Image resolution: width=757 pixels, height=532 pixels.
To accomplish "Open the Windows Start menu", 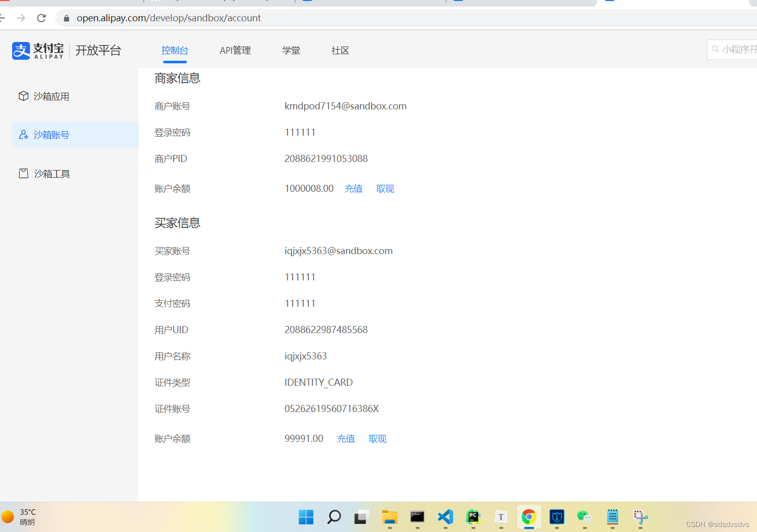I will pos(306,517).
